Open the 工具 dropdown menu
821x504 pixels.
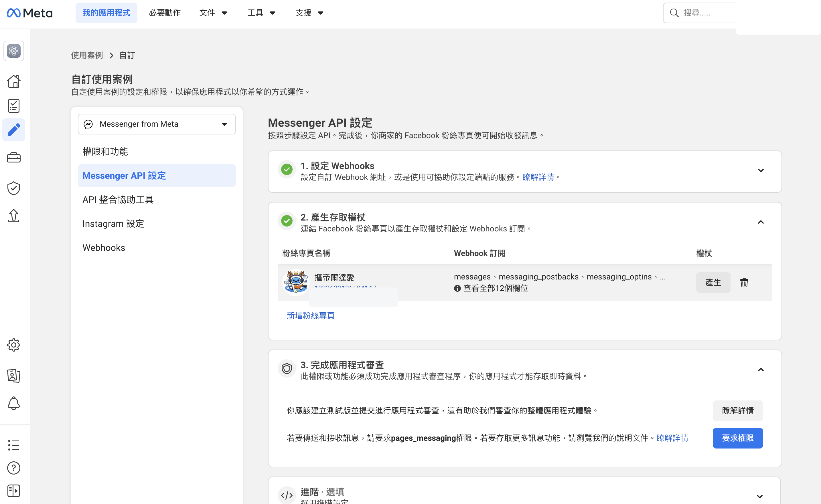tap(261, 13)
